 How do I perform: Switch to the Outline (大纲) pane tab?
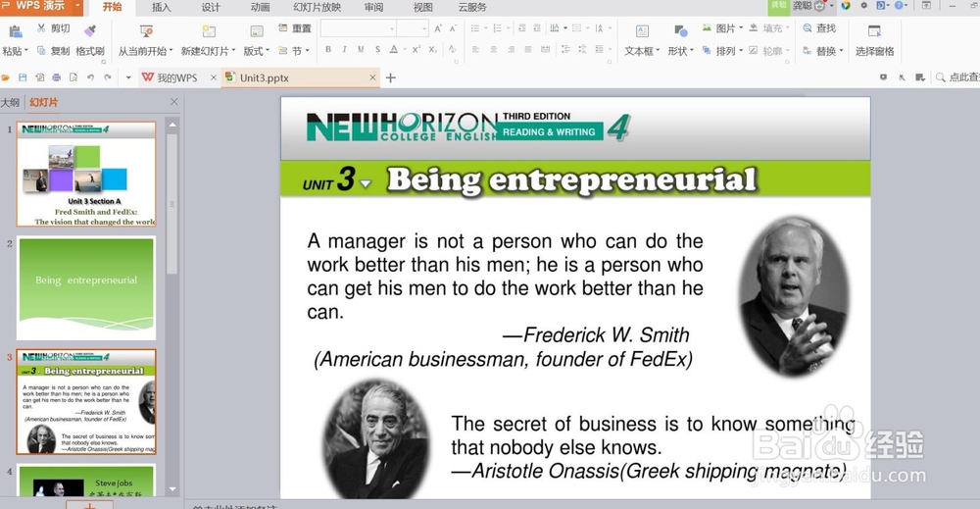tap(10, 103)
